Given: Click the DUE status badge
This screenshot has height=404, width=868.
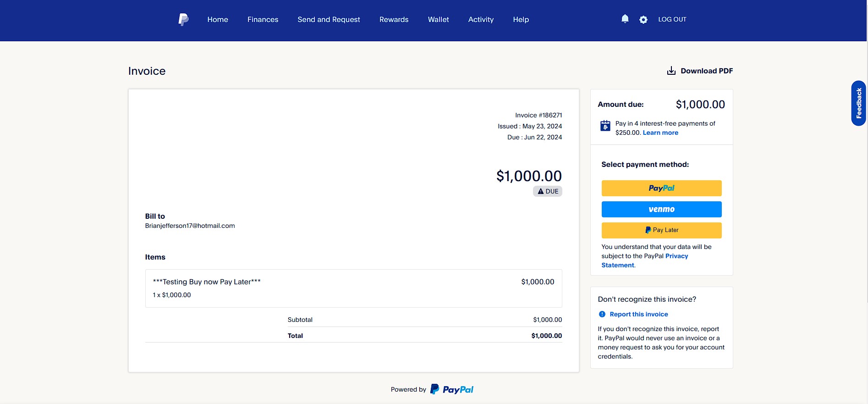Looking at the screenshot, I should (548, 191).
